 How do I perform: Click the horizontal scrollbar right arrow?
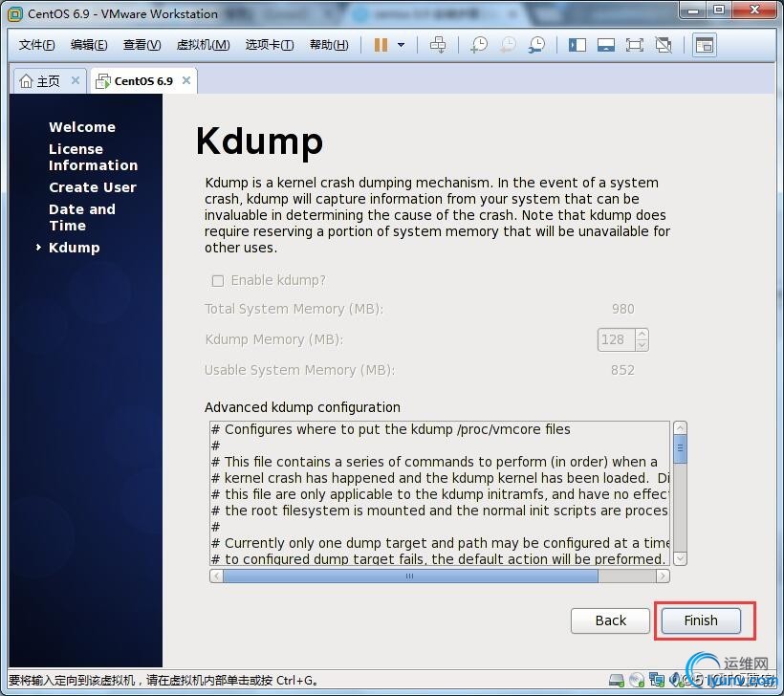coord(663,576)
